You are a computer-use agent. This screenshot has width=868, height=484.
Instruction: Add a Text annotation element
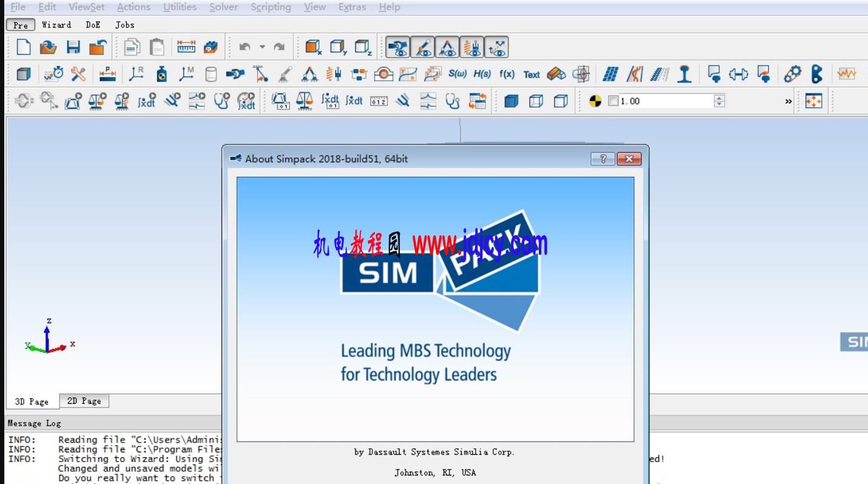tap(531, 75)
